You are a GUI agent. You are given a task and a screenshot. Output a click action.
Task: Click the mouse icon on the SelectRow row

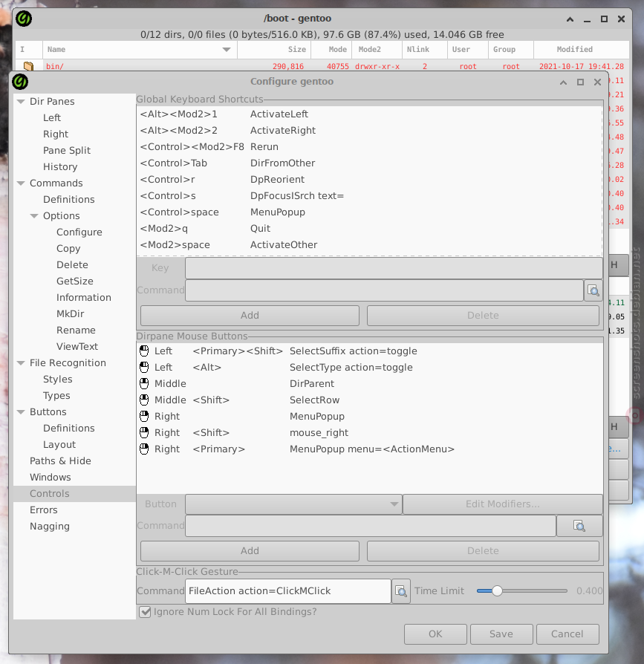[x=144, y=400]
